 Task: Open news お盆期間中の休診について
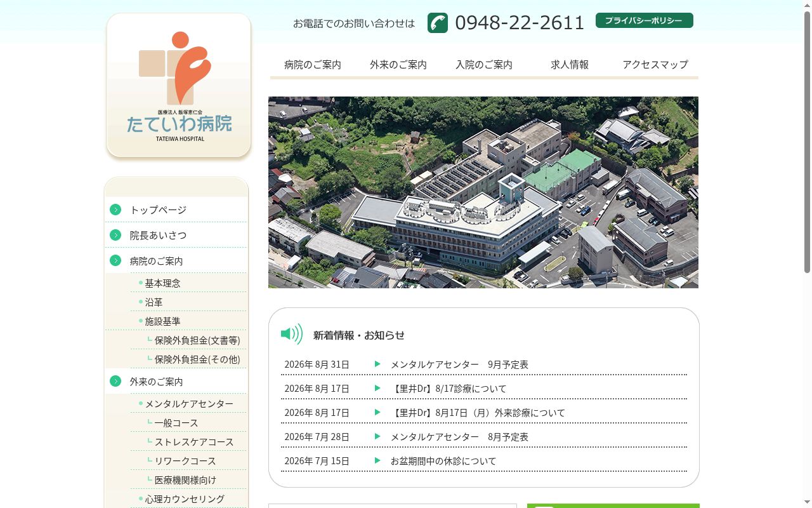(443, 461)
